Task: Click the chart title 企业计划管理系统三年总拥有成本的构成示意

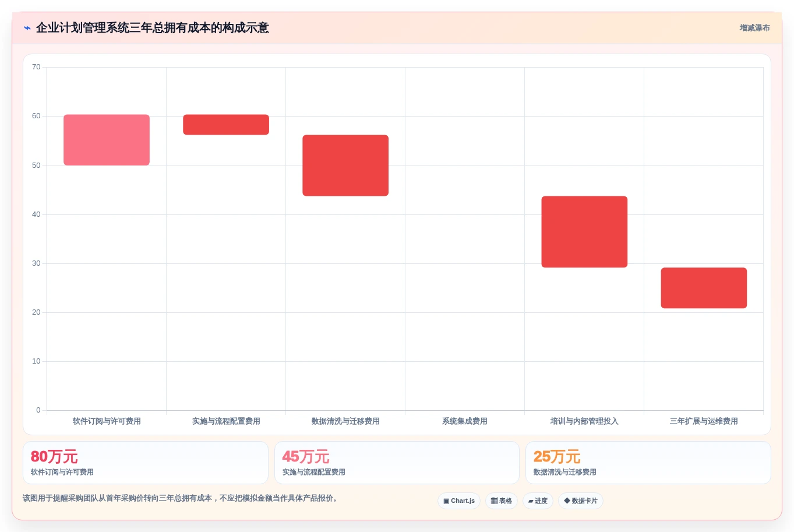Action: click(x=153, y=28)
